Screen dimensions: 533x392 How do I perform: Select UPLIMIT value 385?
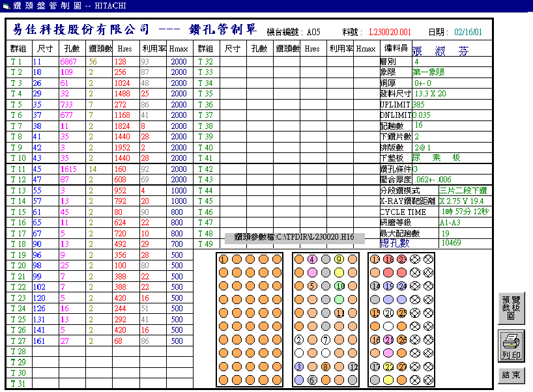coord(419,105)
